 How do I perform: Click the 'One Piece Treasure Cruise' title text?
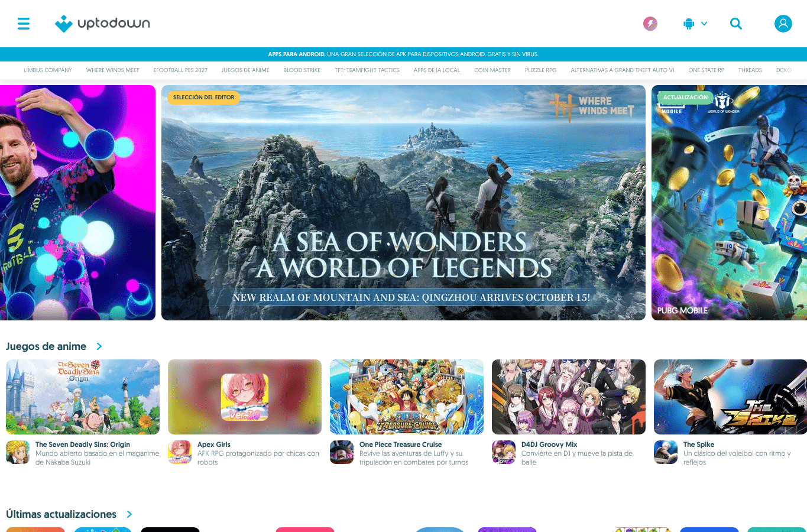click(x=401, y=445)
